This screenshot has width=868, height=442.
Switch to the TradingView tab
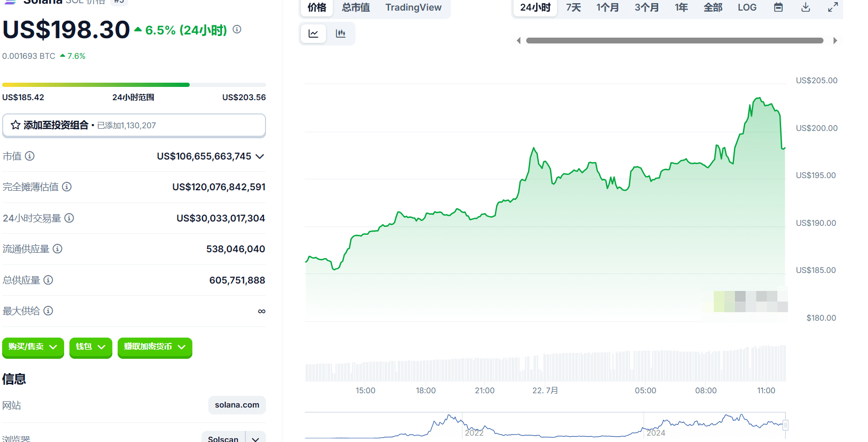(x=413, y=7)
